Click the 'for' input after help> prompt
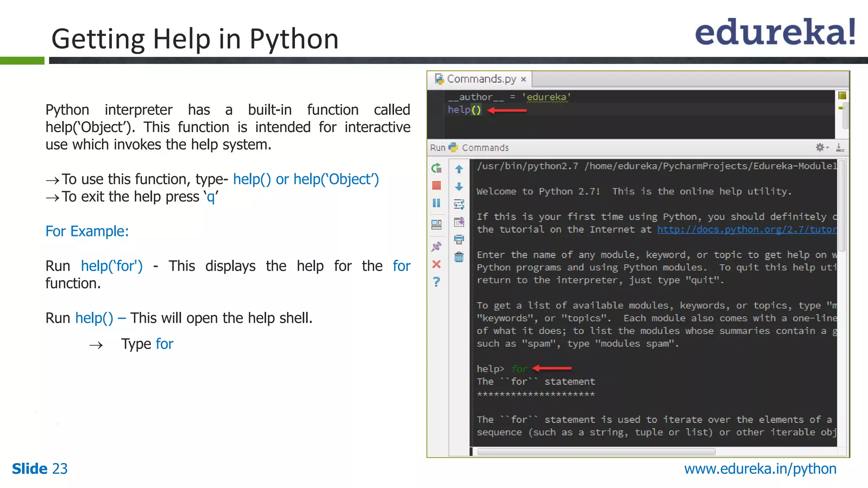Screen dimensions: 868x488 tap(519, 369)
